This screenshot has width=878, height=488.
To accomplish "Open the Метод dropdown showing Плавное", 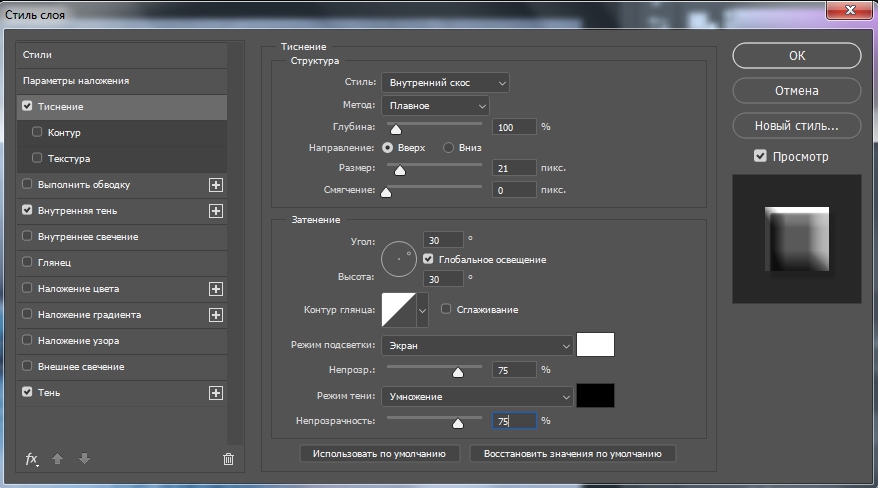I will [x=435, y=106].
